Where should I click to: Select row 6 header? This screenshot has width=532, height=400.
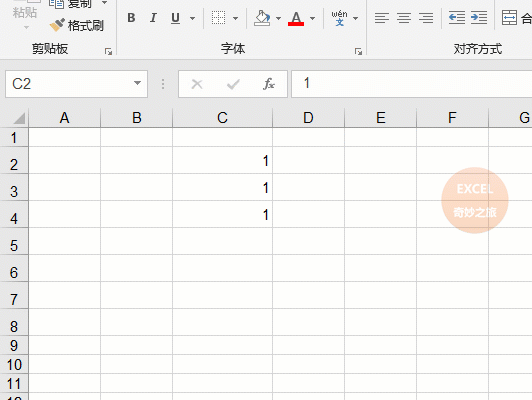14,269
